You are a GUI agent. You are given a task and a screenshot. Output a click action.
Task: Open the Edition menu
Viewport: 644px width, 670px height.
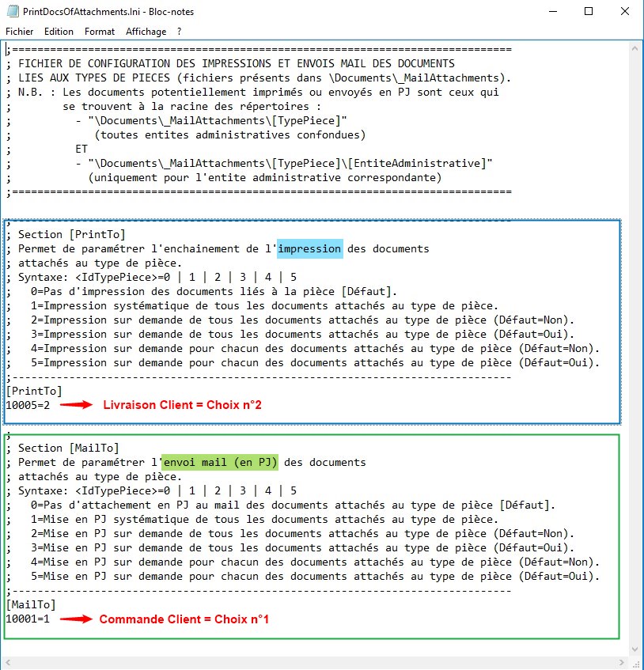click(59, 32)
